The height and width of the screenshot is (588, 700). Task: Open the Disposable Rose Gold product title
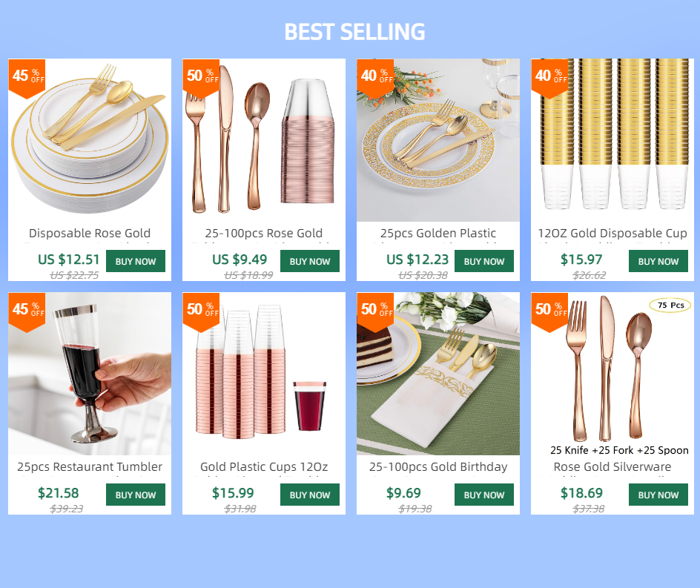pos(90,233)
